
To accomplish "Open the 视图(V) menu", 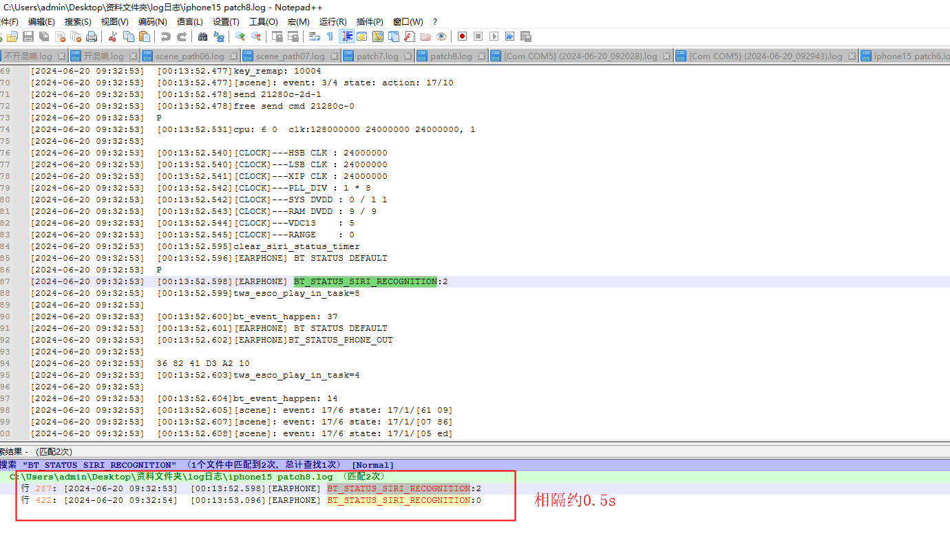I will 114,22.
